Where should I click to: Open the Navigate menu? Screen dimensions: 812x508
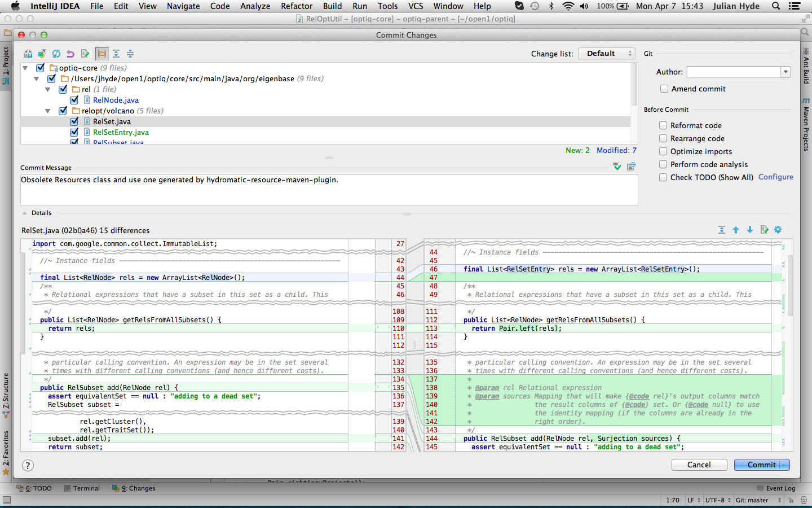183,6
